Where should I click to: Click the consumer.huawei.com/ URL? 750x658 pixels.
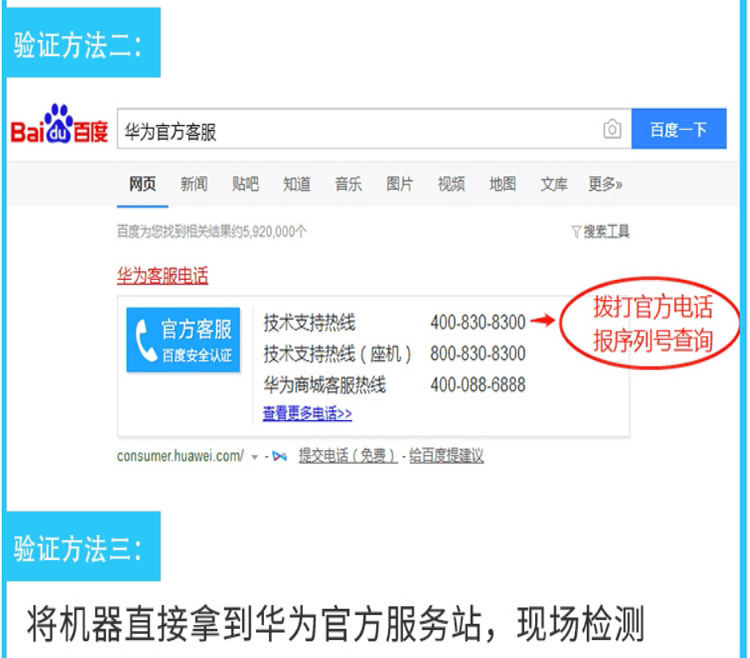[180, 456]
